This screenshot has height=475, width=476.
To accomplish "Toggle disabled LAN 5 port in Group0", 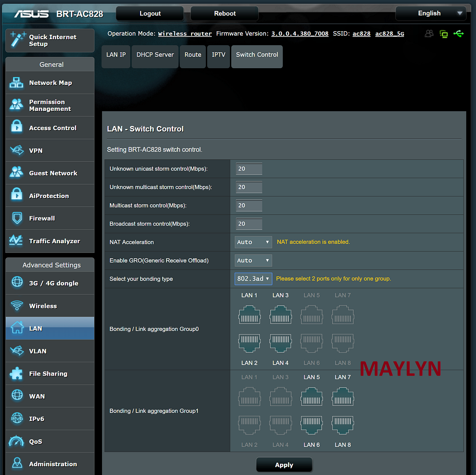I will [x=312, y=315].
